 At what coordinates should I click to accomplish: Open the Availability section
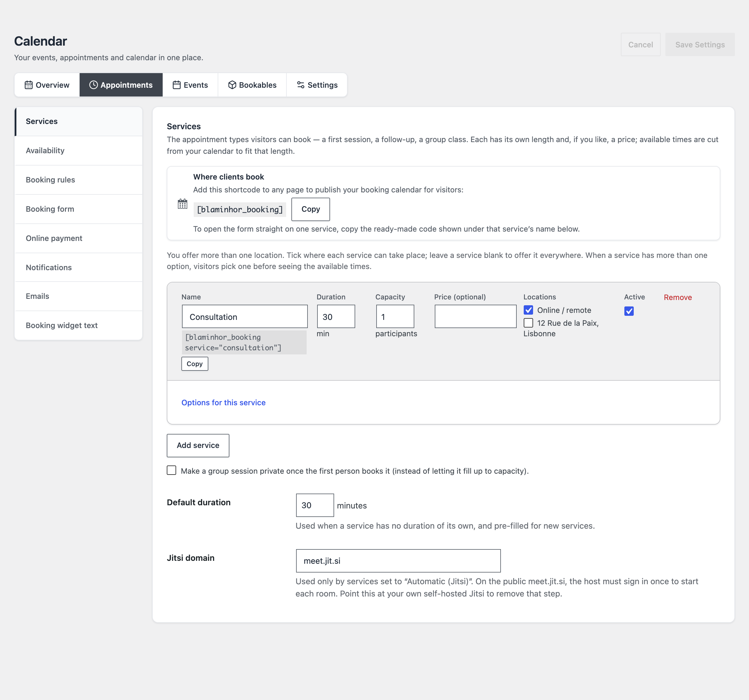pos(78,151)
